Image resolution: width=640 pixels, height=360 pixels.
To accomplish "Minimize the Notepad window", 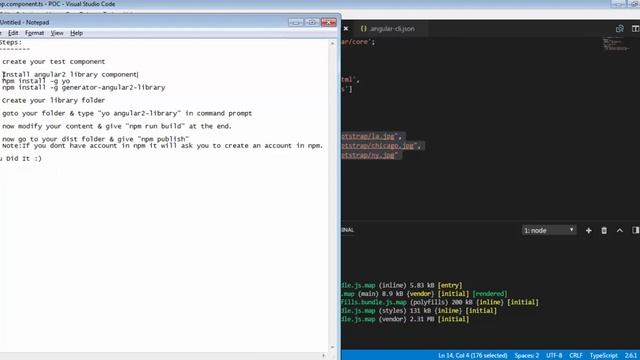I will [x=296, y=22].
